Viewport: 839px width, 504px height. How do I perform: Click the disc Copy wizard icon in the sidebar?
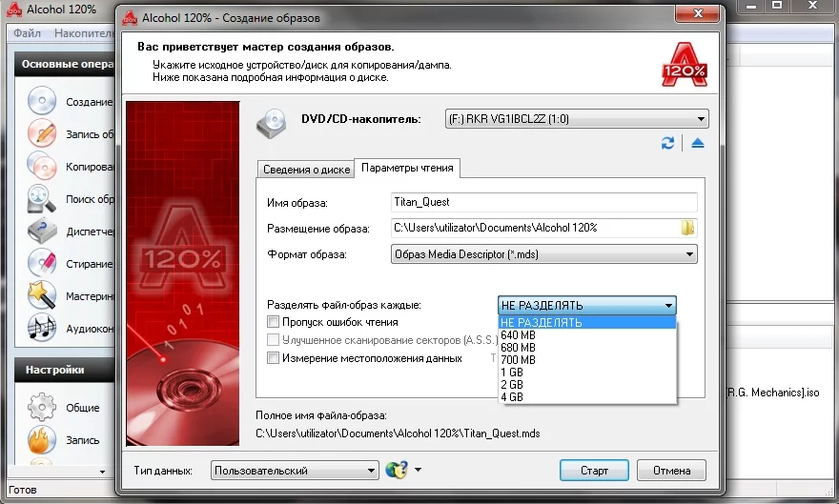[x=42, y=166]
